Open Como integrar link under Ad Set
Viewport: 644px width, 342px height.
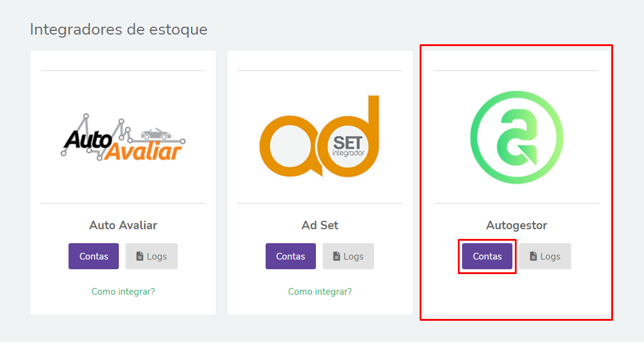320,292
